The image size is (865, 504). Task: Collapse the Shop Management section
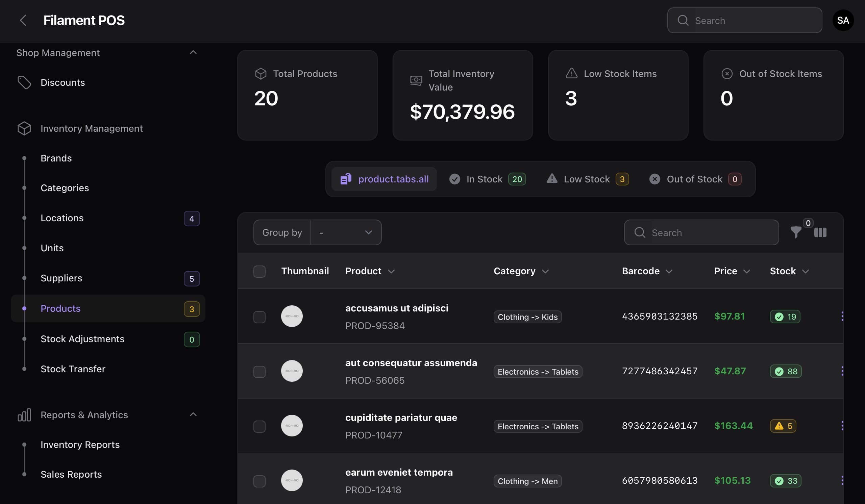click(193, 52)
